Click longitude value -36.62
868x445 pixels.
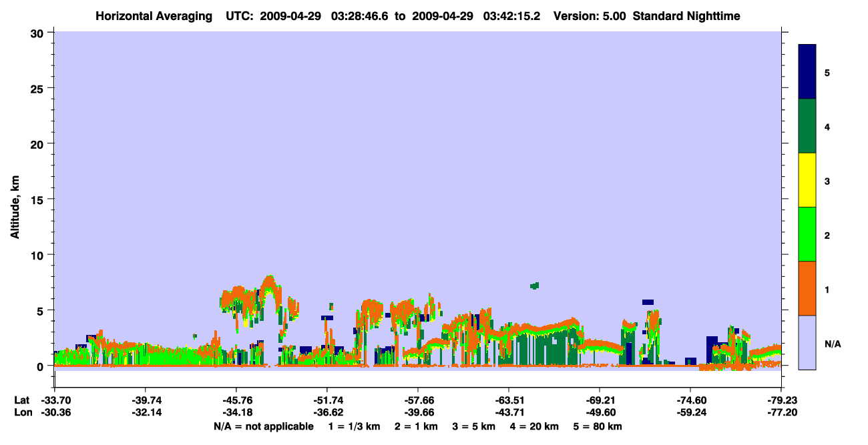pyautogui.click(x=327, y=412)
